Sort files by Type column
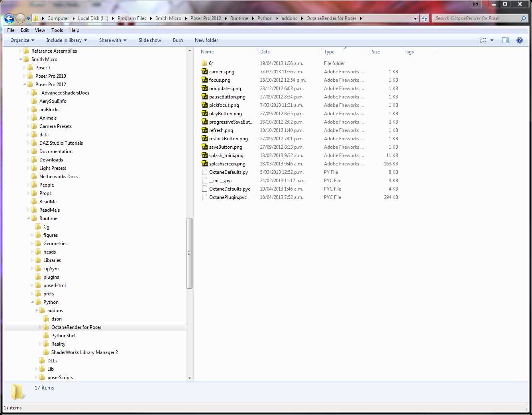 pos(345,52)
